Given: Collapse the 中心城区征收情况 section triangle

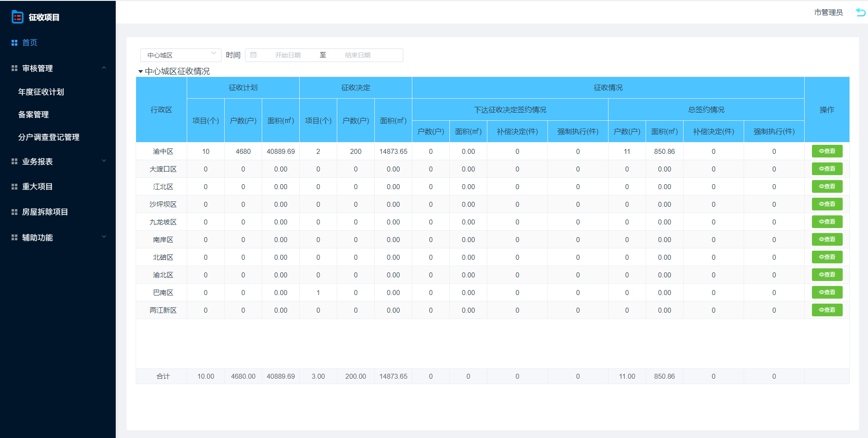Looking at the screenshot, I should 141,71.
